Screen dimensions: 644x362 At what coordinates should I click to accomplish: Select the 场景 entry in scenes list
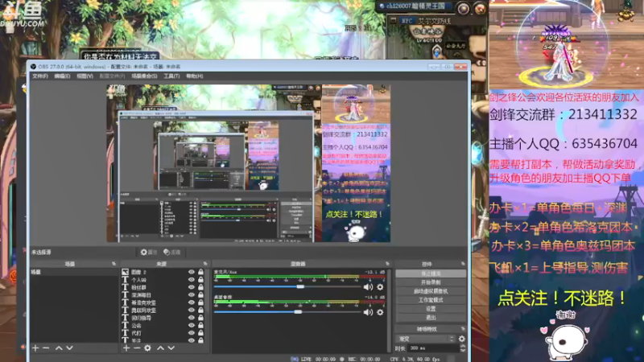(74, 272)
